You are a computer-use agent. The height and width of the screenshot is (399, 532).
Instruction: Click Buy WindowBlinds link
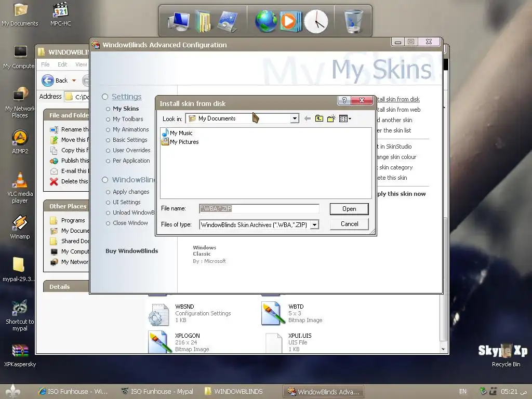[x=131, y=251]
